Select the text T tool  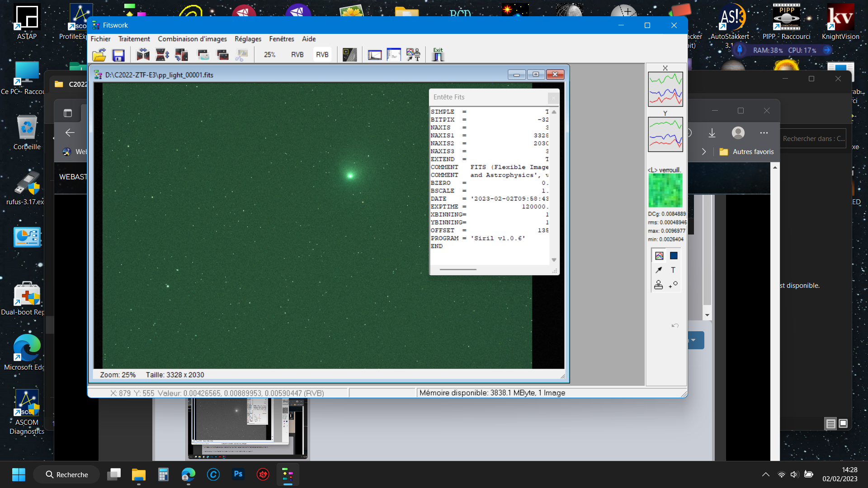pyautogui.click(x=673, y=270)
